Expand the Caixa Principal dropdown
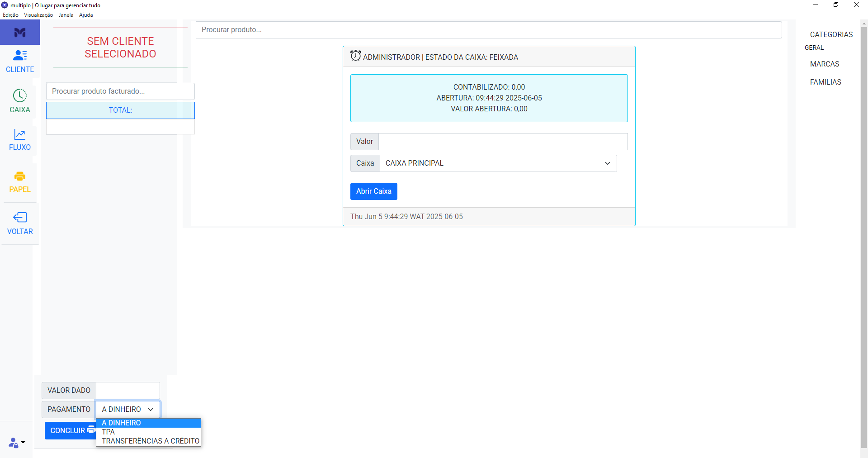Screen dimensions: 868x458 (498, 163)
